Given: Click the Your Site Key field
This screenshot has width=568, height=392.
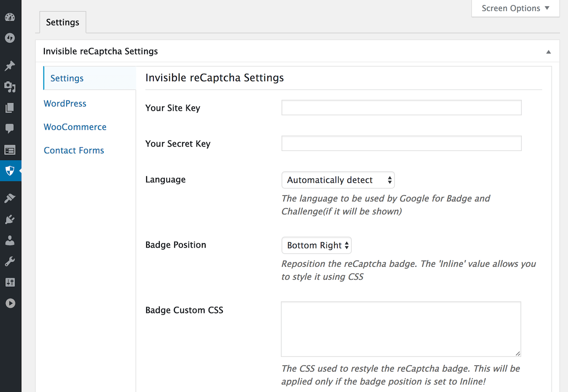Looking at the screenshot, I should click(401, 108).
